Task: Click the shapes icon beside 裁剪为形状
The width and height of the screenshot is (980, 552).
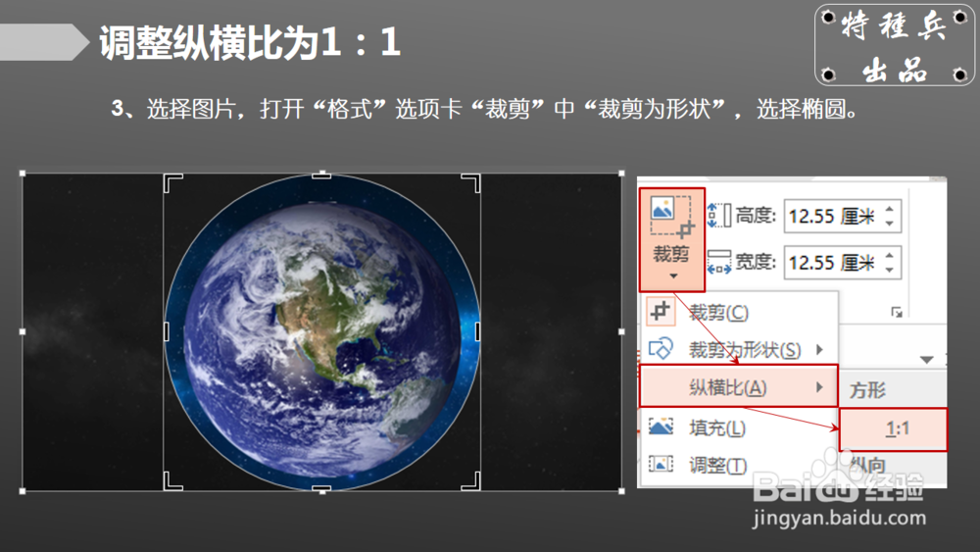Action: coord(661,349)
